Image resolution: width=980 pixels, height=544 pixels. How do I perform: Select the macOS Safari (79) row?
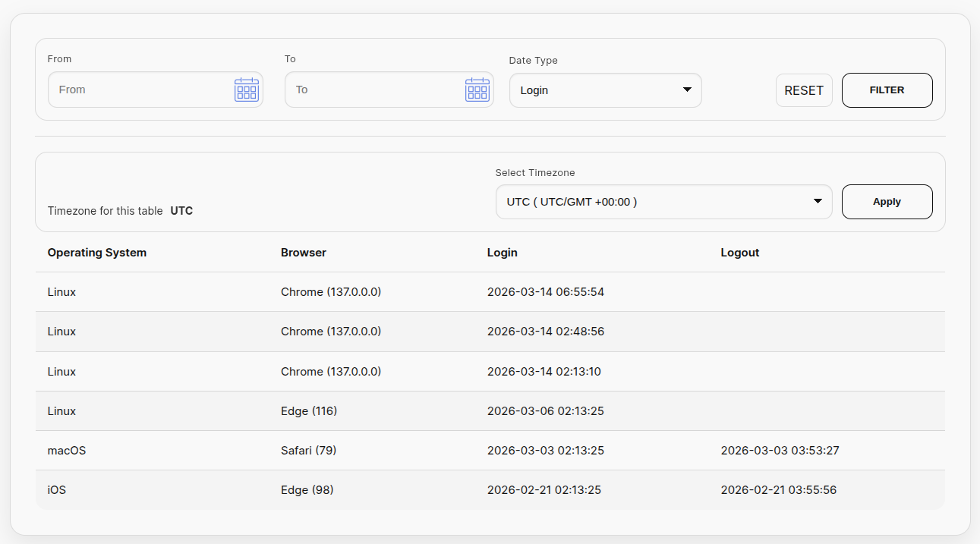(x=490, y=451)
